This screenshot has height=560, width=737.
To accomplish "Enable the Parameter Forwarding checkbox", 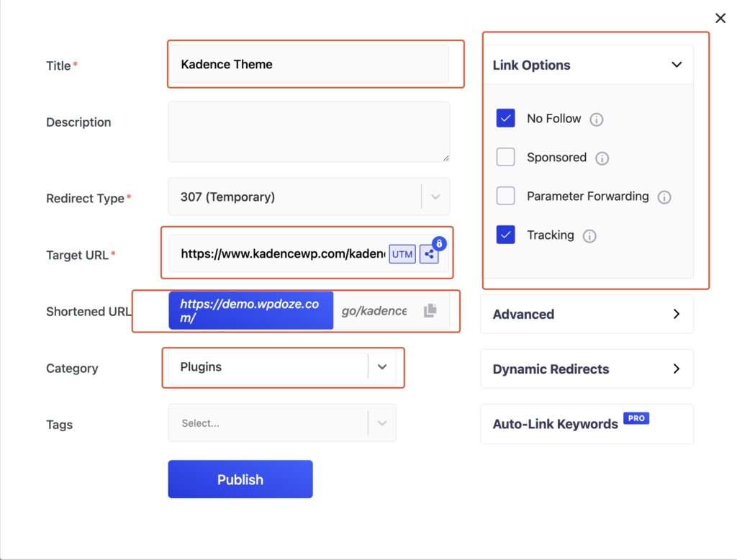I will (x=505, y=196).
